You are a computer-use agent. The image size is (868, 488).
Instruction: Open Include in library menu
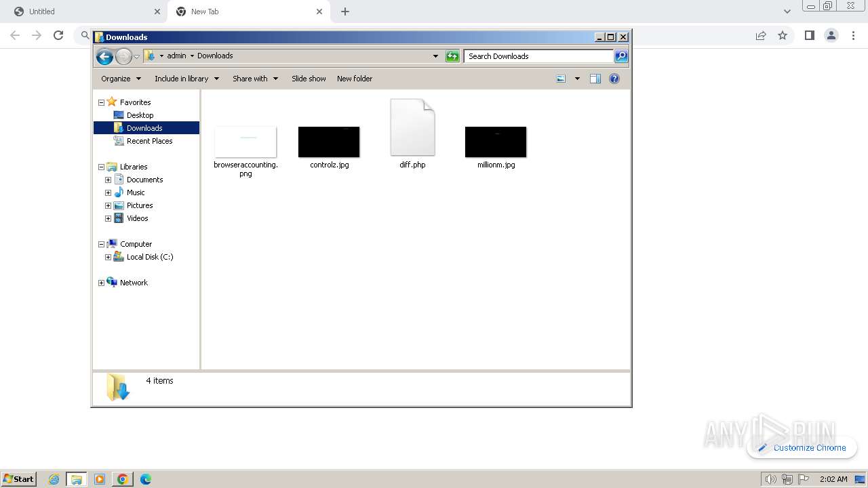[186, 79]
